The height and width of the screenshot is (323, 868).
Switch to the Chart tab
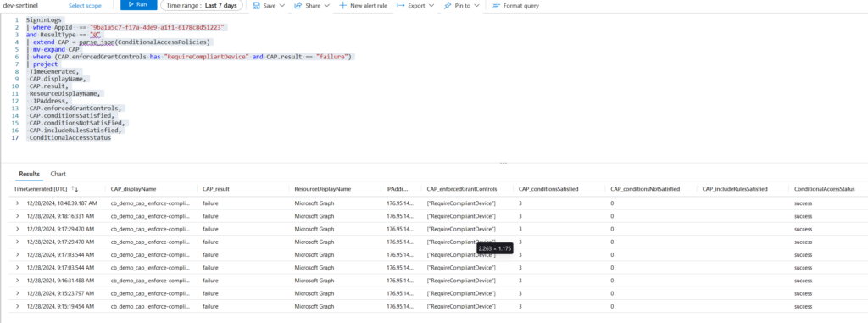pos(58,174)
